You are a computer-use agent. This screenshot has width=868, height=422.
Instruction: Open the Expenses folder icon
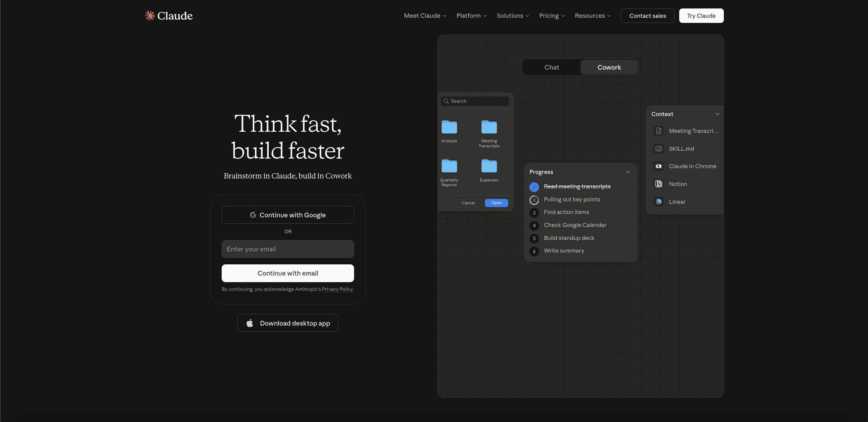pyautogui.click(x=489, y=166)
